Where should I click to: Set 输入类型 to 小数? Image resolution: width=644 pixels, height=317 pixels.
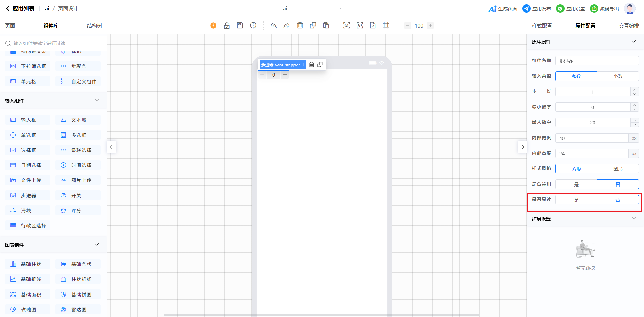click(618, 76)
